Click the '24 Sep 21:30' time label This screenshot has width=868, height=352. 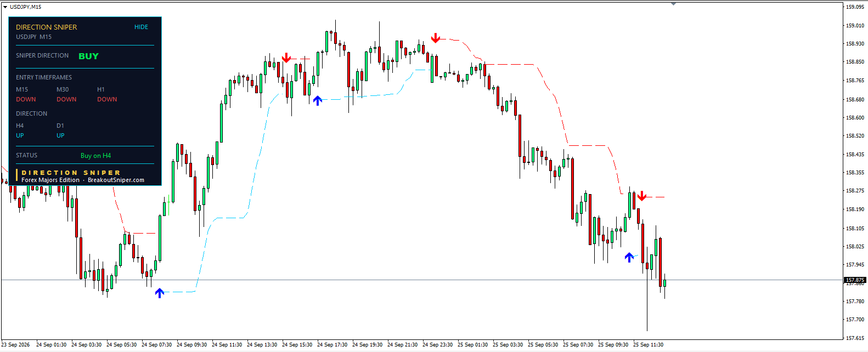point(402,345)
